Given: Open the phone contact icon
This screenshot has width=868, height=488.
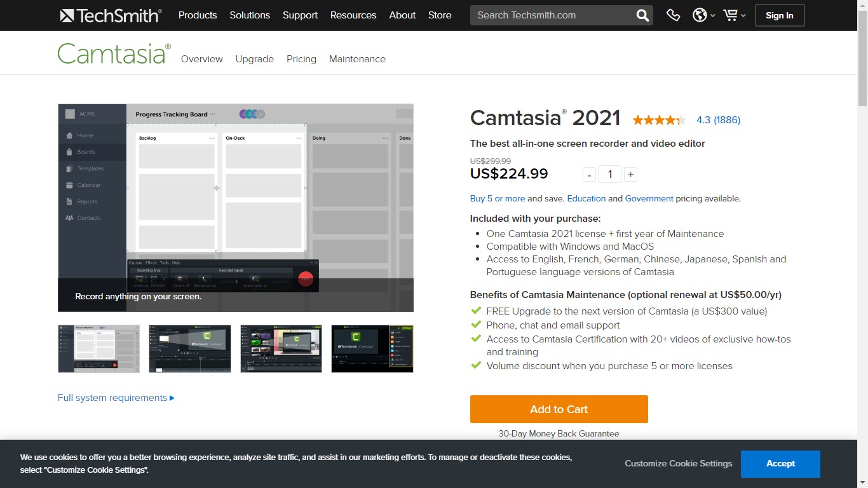Looking at the screenshot, I should [x=673, y=15].
